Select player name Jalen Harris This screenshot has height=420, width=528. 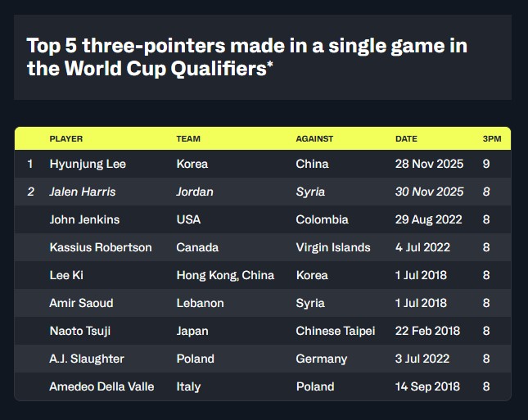pos(83,192)
